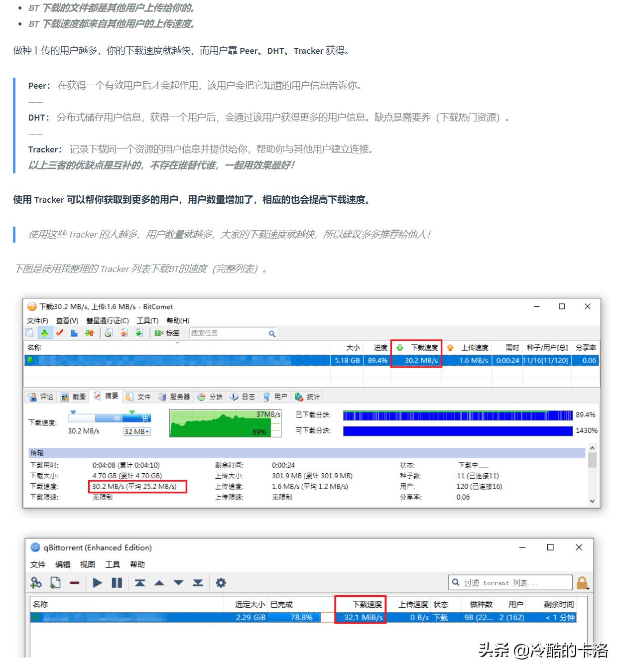Open 编辑 menu in qBittorrent
622x672 pixels.
point(63,564)
